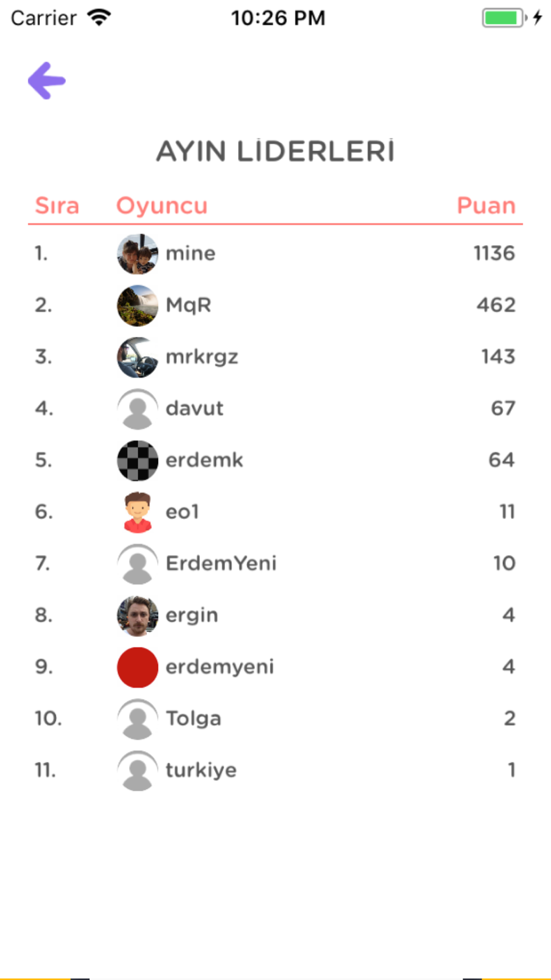The height and width of the screenshot is (980, 551).
Task: Tap erdemk's checkered avatar icon
Action: click(x=137, y=461)
